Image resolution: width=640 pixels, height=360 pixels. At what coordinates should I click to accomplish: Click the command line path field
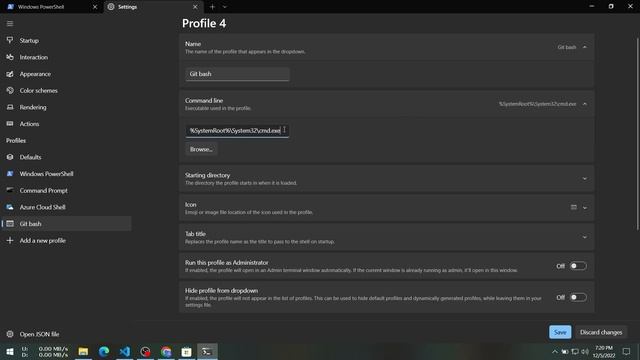237,131
